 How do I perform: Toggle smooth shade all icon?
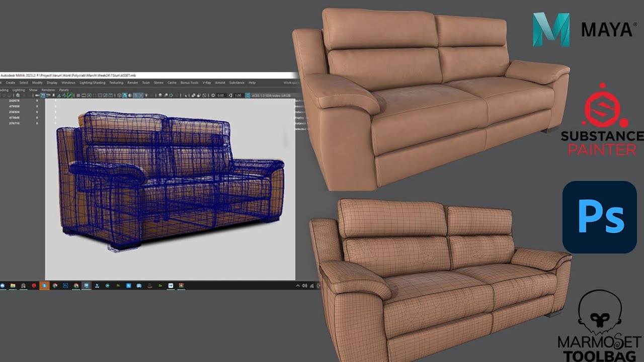pyautogui.click(x=125, y=95)
